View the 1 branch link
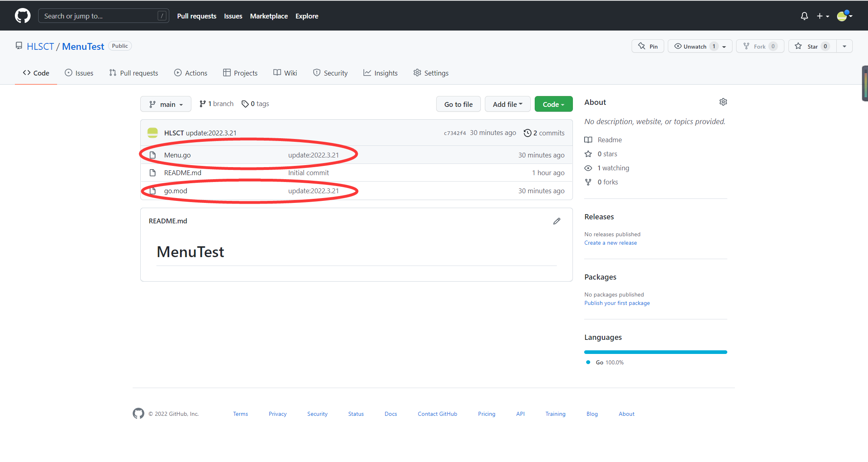The height and width of the screenshot is (462, 868). pos(216,104)
